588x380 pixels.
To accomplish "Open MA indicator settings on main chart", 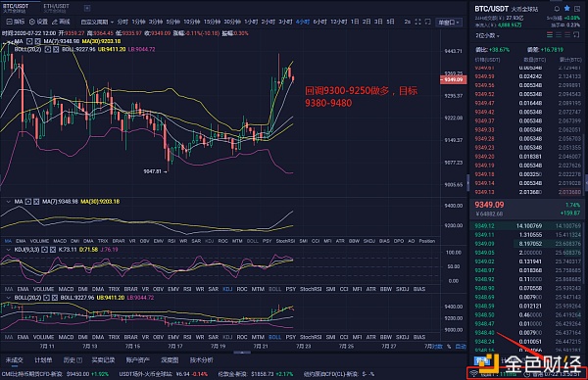I will point(29,41).
